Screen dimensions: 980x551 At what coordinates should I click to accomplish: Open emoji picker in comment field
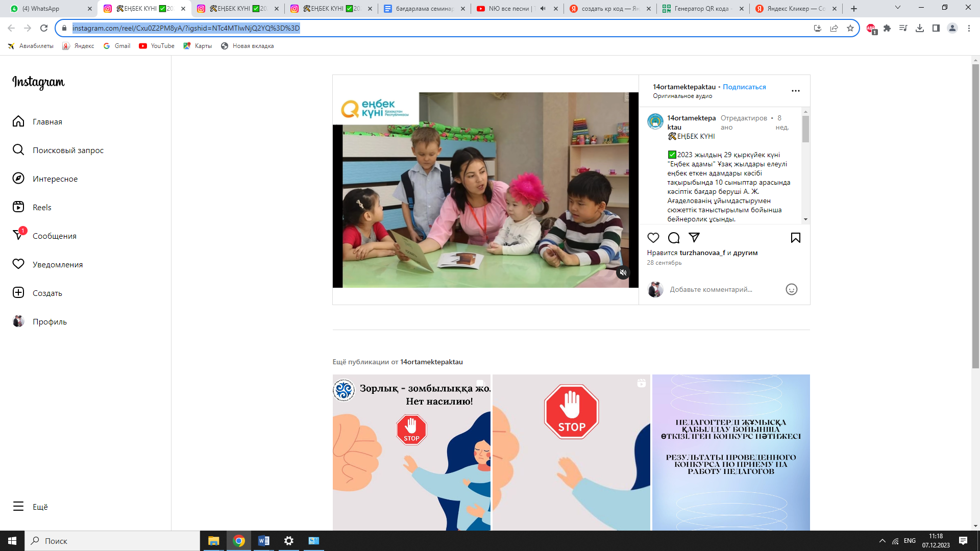791,289
